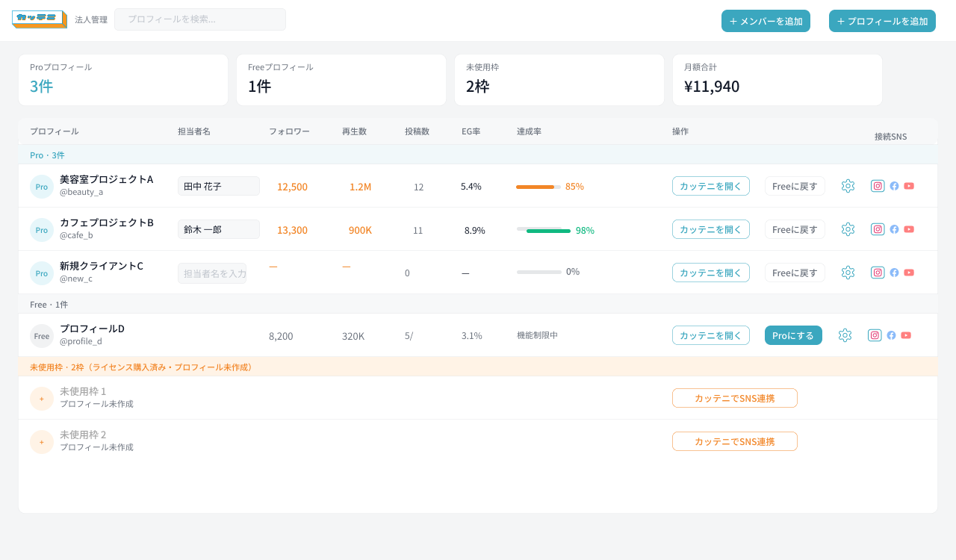Click YouTube icon in 美容室プロジェクトA row
956x560 pixels.
[x=909, y=186]
